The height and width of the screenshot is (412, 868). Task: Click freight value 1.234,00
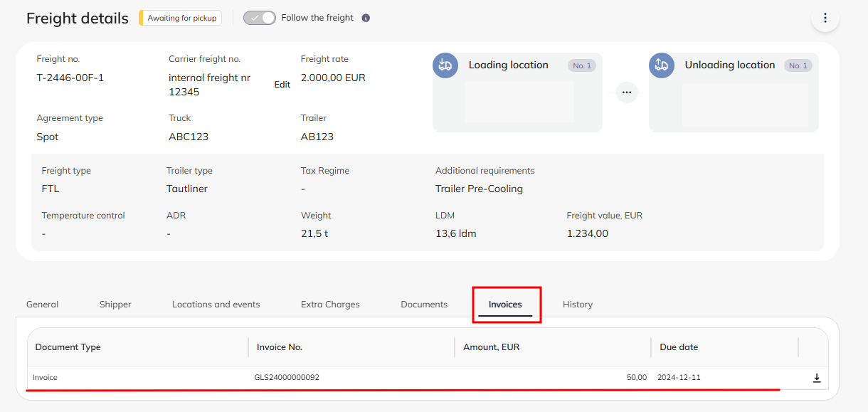pos(588,233)
